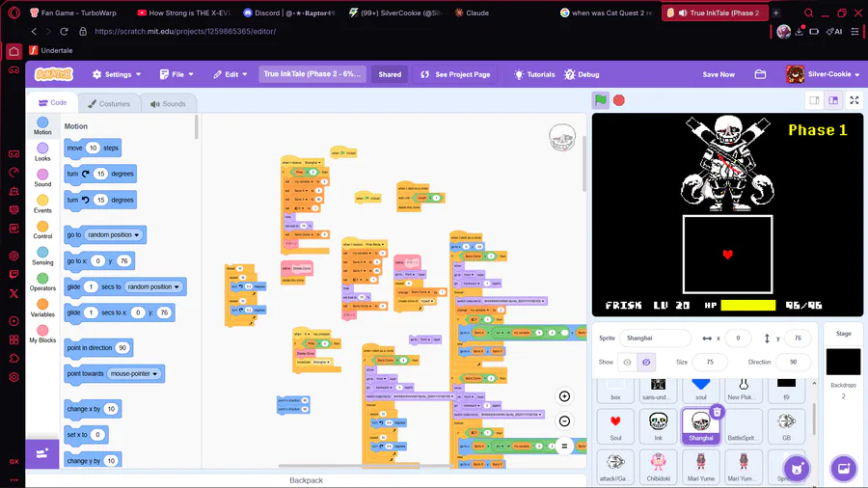Screen dimensions: 868x488
Task: Select the Looks block category
Action: click(42, 151)
